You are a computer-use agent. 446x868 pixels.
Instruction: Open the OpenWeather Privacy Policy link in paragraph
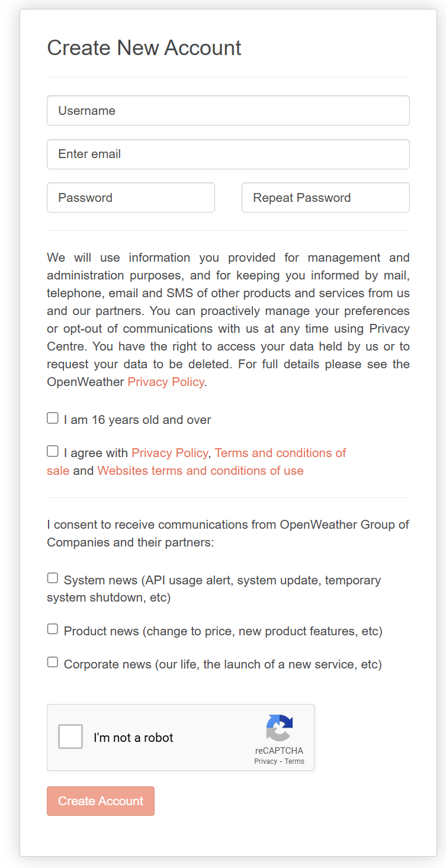pyautogui.click(x=166, y=382)
